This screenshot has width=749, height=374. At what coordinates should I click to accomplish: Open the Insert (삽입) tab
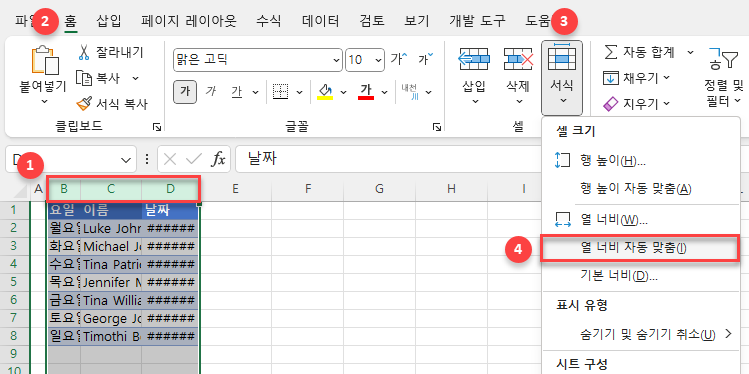109,21
